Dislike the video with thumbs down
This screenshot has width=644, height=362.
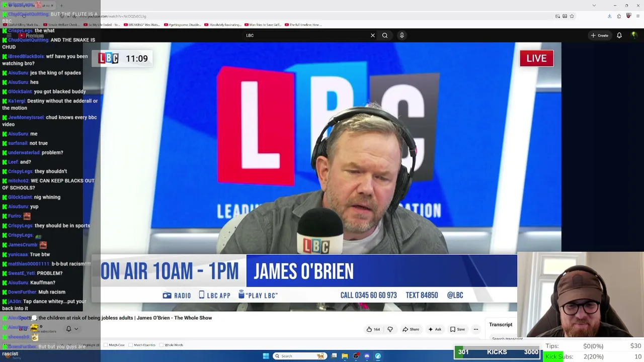(390, 329)
